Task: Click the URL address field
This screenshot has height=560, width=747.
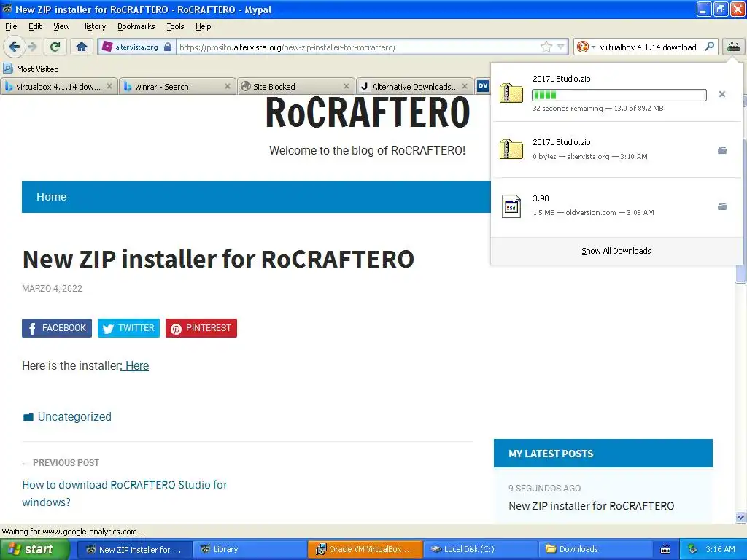Action: (x=357, y=47)
